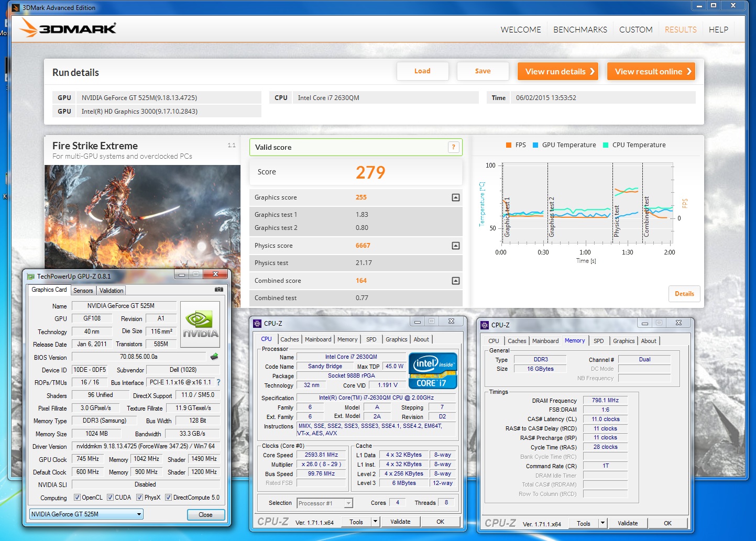Open the About tab in CPU-Z memory window
The width and height of the screenshot is (756, 541).
click(x=649, y=341)
